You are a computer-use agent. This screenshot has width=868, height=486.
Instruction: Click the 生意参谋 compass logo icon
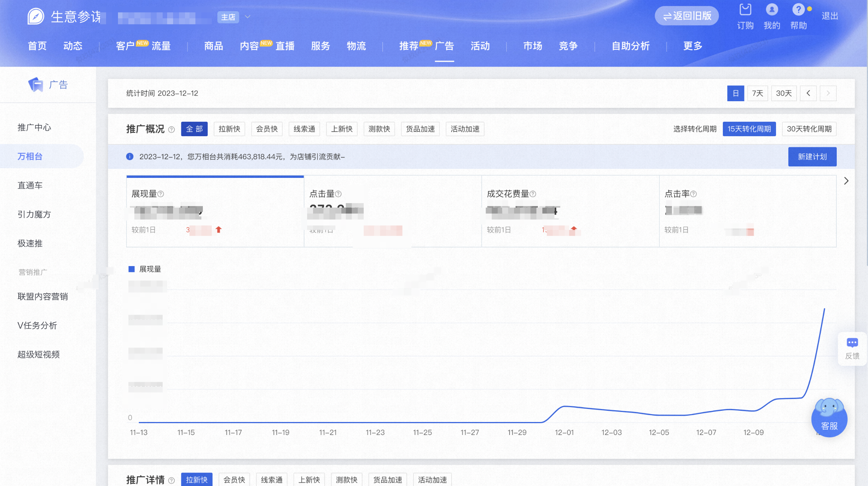click(x=36, y=16)
